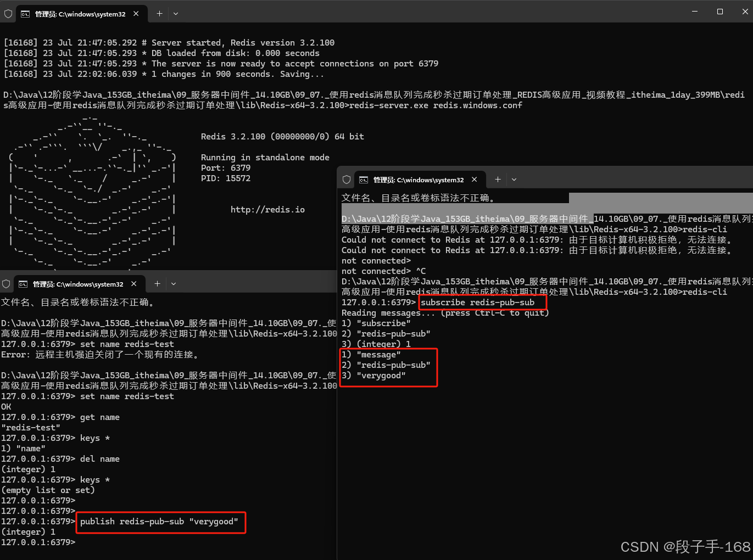This screenshot has height=560, width=753.
Task: Open the profile dropdown in top terminal window
Action: pos(176,14)
